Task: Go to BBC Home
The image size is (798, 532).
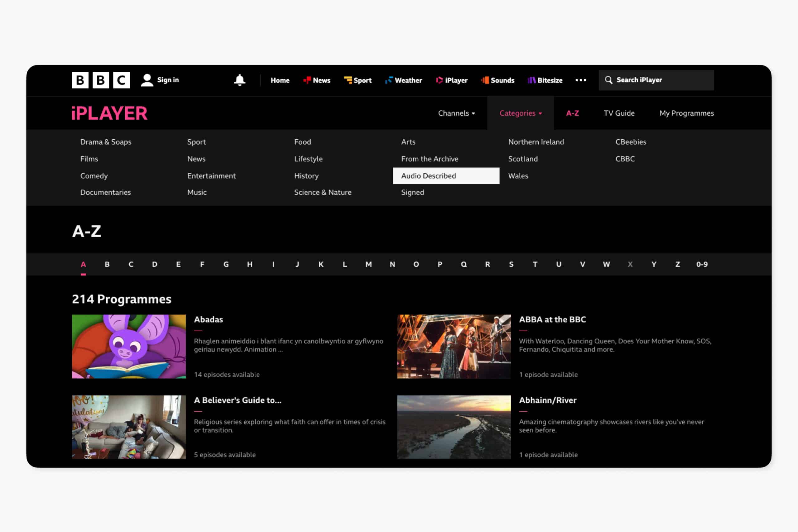Action: click(280, 80)
